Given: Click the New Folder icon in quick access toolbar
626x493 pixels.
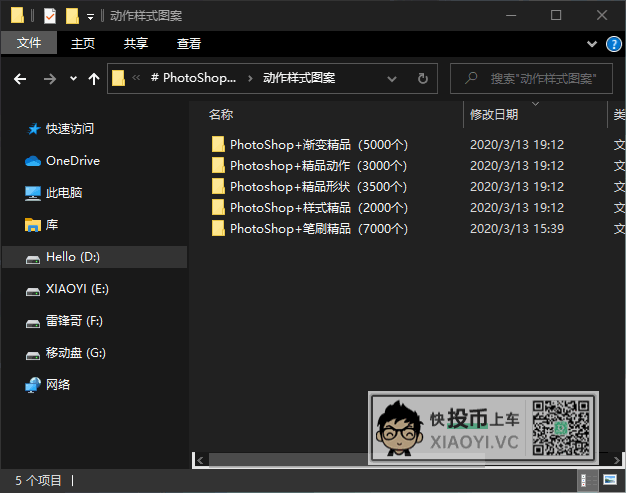Looking at the screenshot, I should (72, 16).
